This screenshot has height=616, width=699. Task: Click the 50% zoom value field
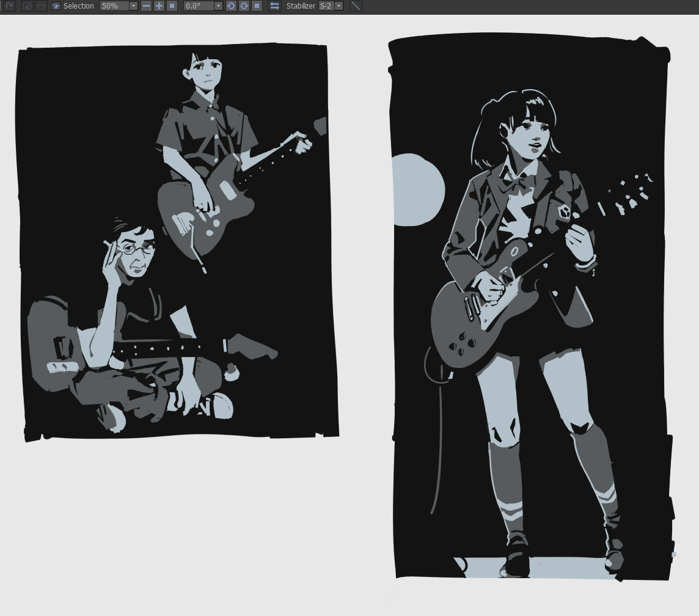(x=114, y=5)
